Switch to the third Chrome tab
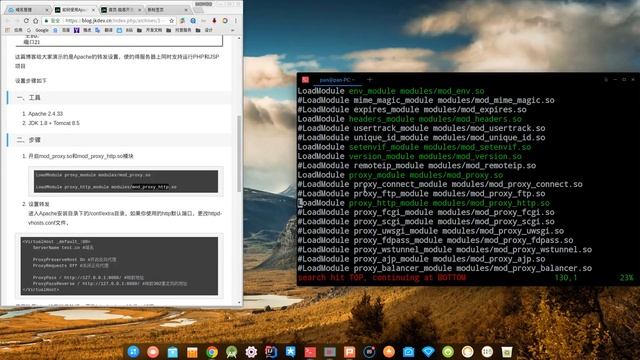Image resolution: width=640 pixels, height=360 pixels. [x=121, y=9]
